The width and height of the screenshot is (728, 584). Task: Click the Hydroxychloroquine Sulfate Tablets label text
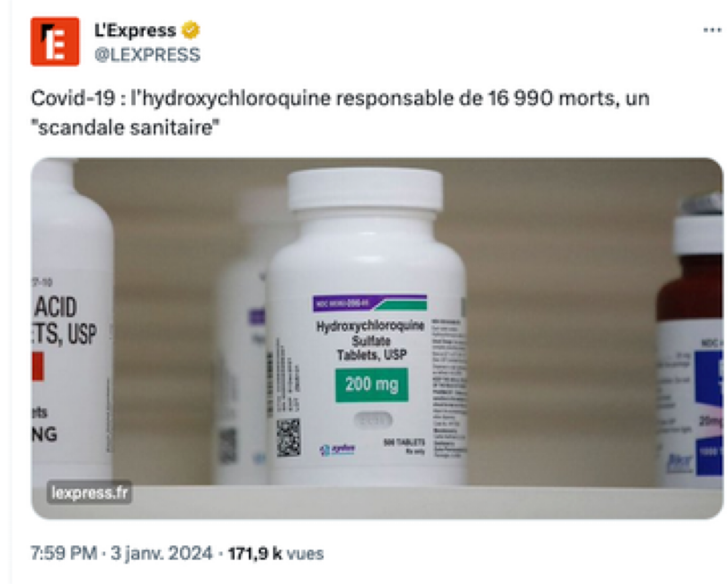[x=370, y=340]
